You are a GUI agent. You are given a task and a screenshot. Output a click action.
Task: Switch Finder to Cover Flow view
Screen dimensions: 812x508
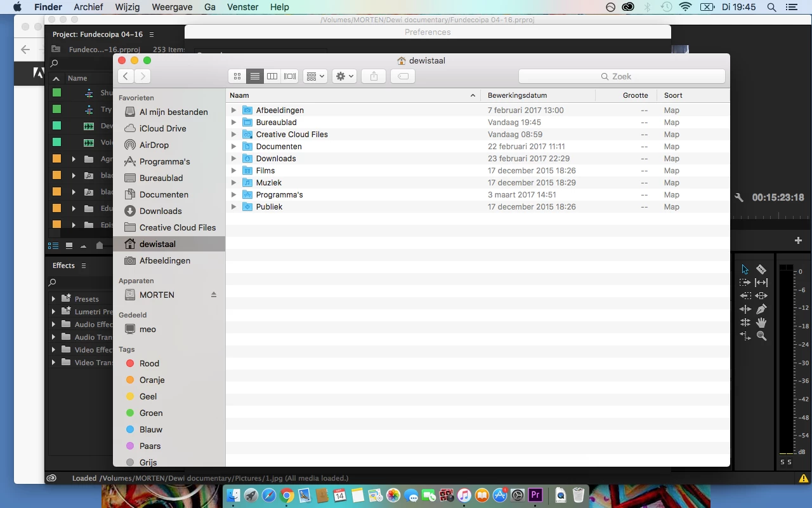(x=290, y=76)
